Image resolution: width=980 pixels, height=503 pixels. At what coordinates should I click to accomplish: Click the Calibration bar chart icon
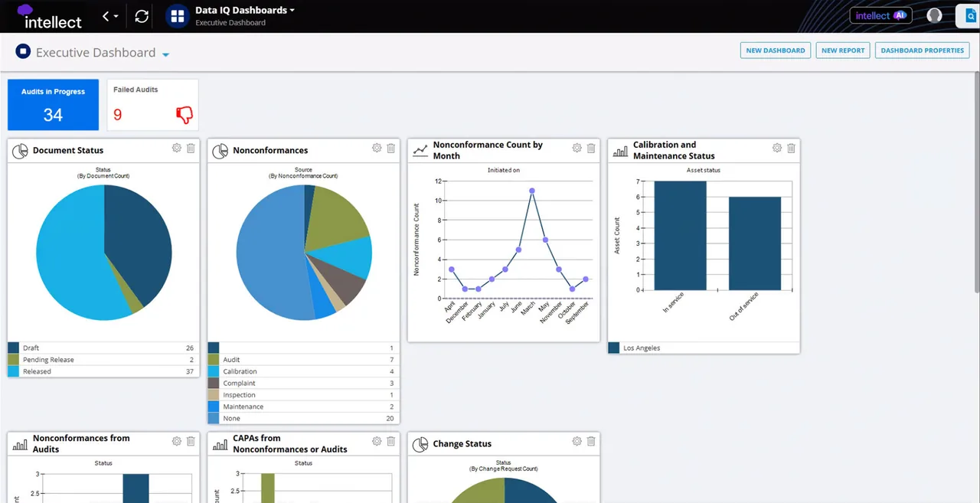620,152
